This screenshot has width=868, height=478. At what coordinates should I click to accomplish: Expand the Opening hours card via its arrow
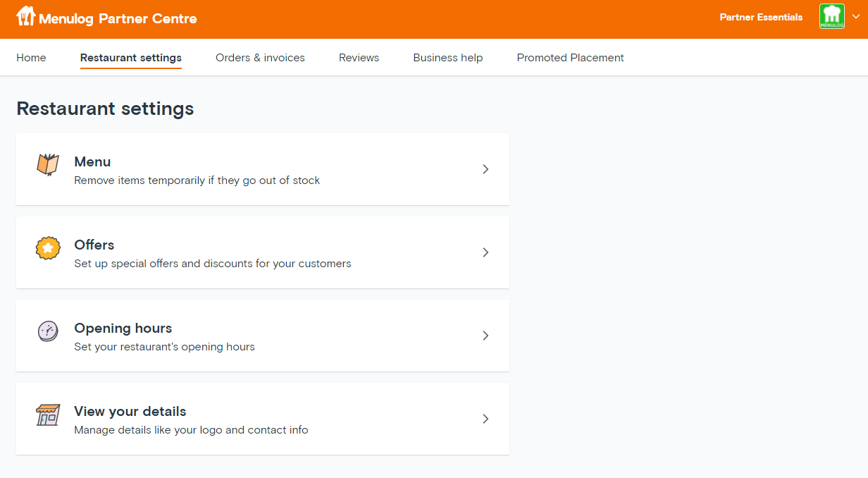coord(485,336)
